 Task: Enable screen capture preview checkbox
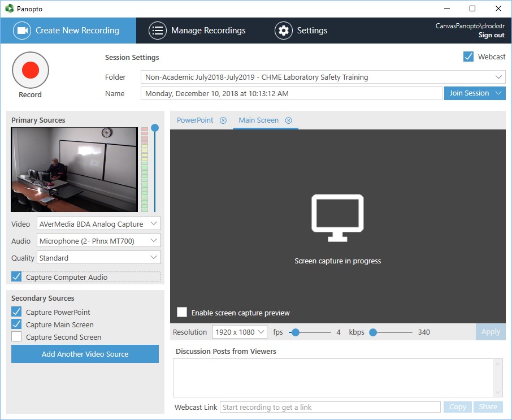coord(182,312)
